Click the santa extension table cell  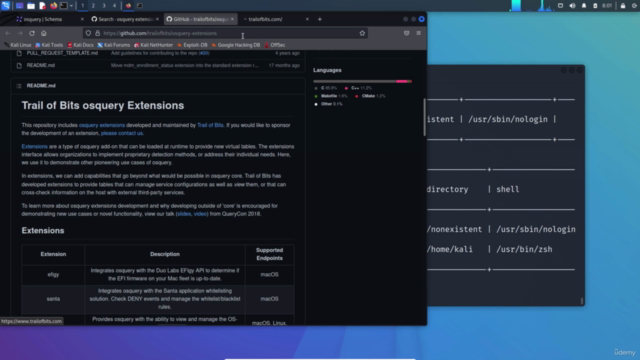(x=53, y=299)
